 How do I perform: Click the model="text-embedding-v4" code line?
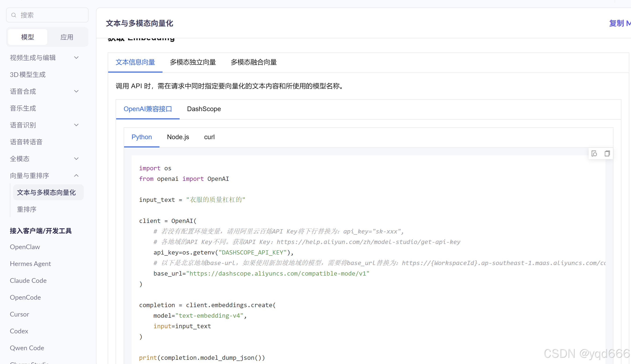[x=200, y=316]
